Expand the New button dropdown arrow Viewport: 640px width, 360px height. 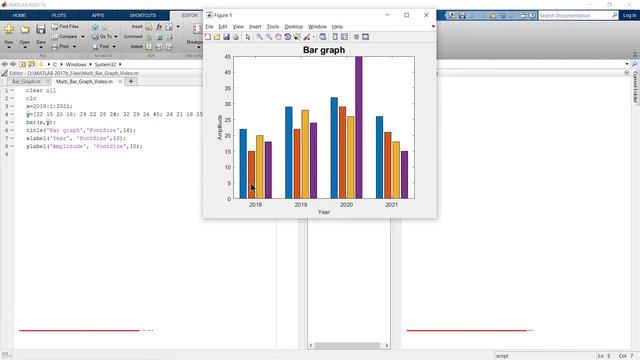pos(9,47)
